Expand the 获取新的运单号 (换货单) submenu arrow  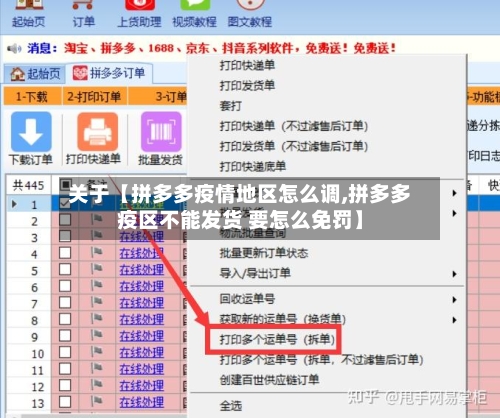click(454, 320)
